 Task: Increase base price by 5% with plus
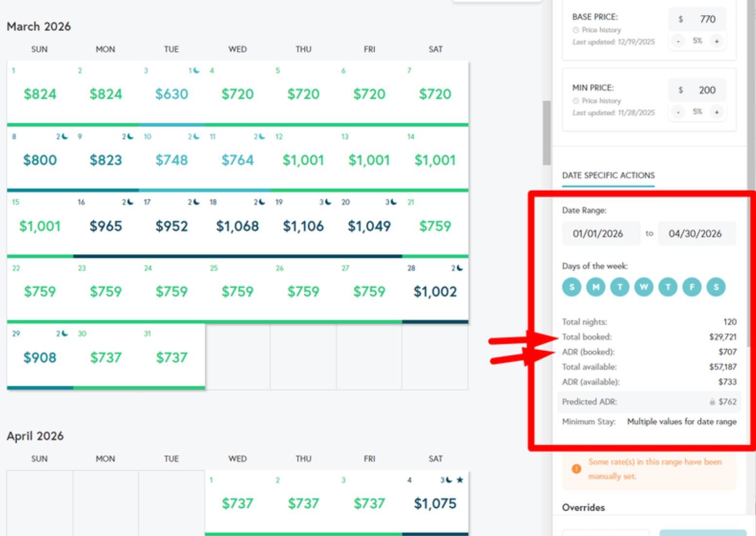717,41
